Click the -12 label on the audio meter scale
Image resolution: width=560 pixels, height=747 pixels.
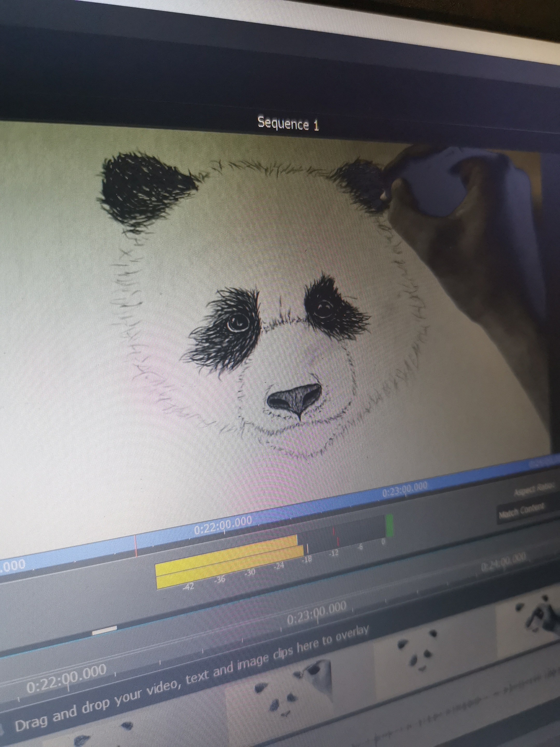(x=333, y=554)
